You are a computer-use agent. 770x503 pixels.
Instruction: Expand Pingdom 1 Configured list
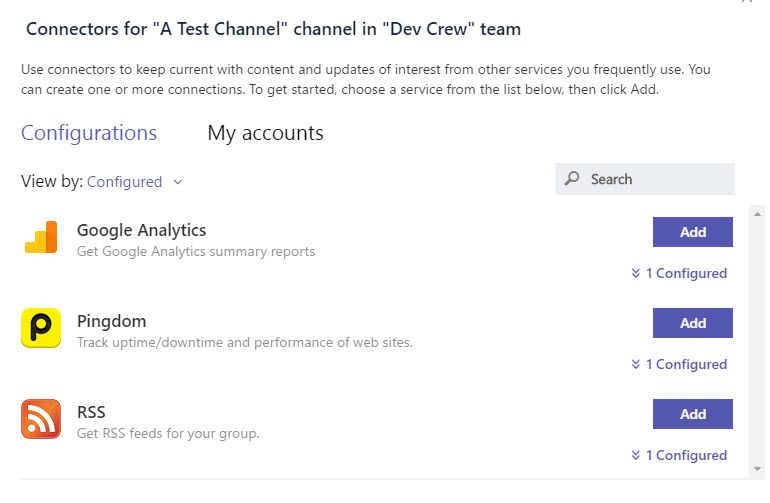679,364
